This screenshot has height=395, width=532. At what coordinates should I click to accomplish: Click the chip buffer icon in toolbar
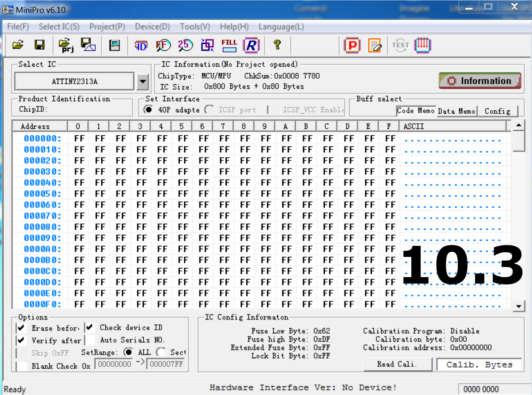[115, 45]
